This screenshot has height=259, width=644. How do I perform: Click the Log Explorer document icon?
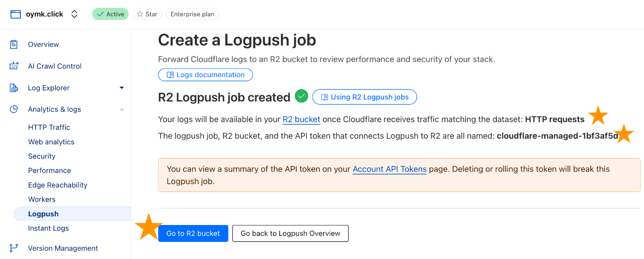pos(14,88)
